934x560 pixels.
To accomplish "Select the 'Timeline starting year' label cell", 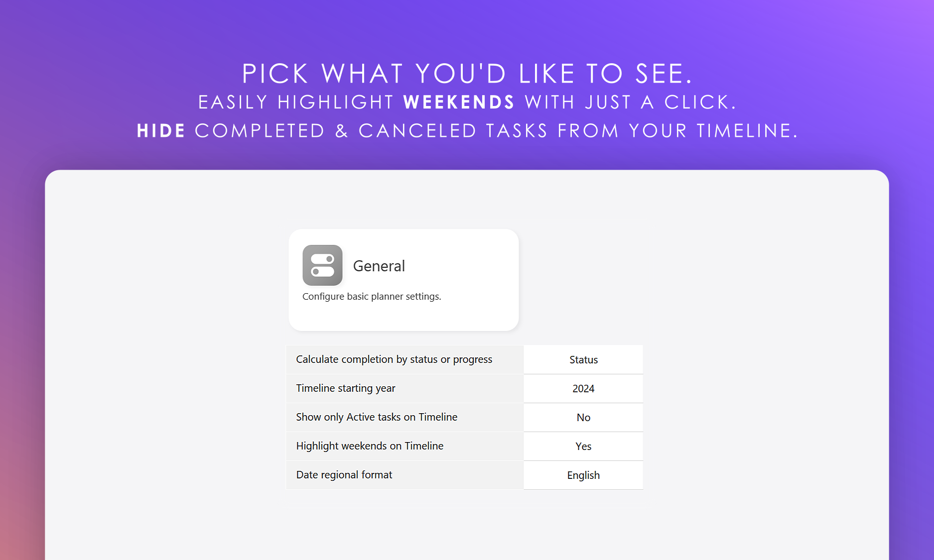I will (x=346, y=388).
